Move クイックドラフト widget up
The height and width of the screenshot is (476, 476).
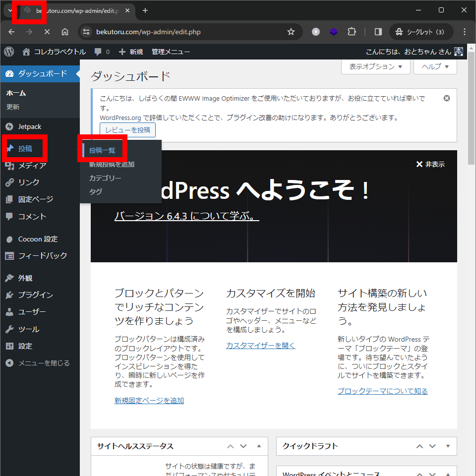click(x=419, y=446)
